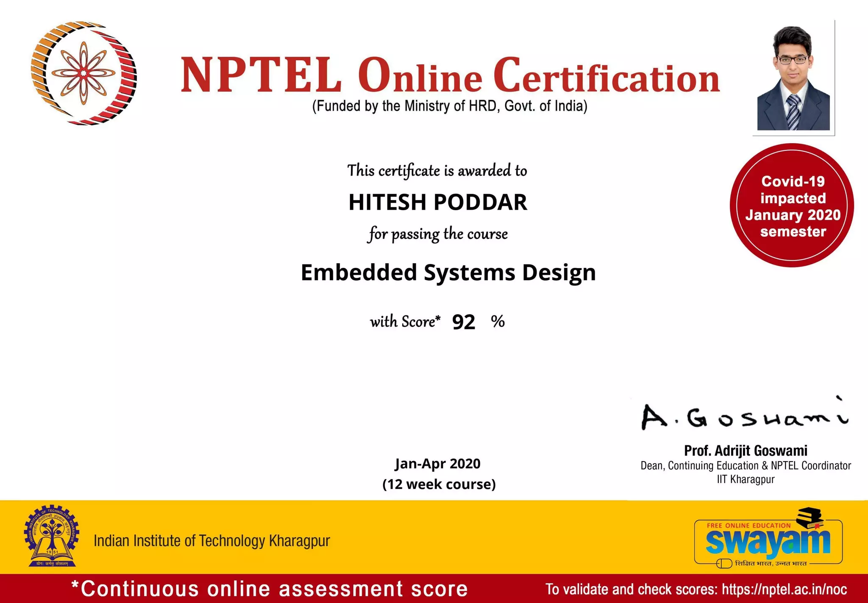Click 'This certificate is awarded to' text
The width and height of the screenshot is (868, 603).
tap(437, 171)
